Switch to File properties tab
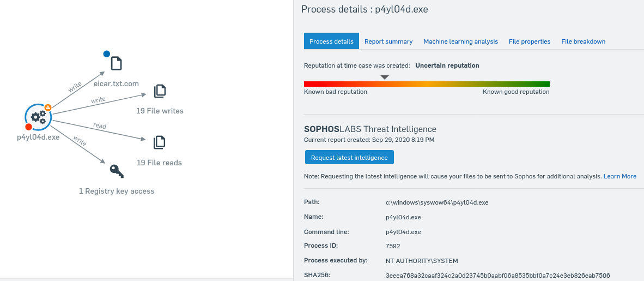This screenshot has width=644, height=281. click(x=530, y=41)
